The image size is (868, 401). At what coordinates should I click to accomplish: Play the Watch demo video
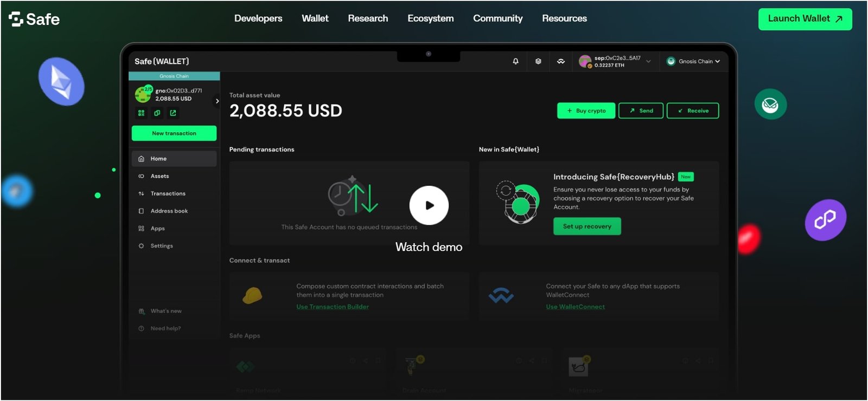click(429, 205)
